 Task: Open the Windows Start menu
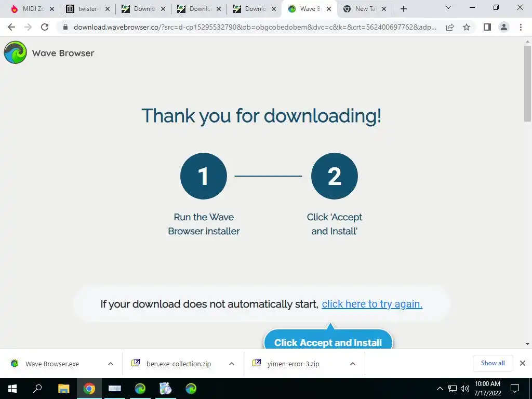[12, 389]
